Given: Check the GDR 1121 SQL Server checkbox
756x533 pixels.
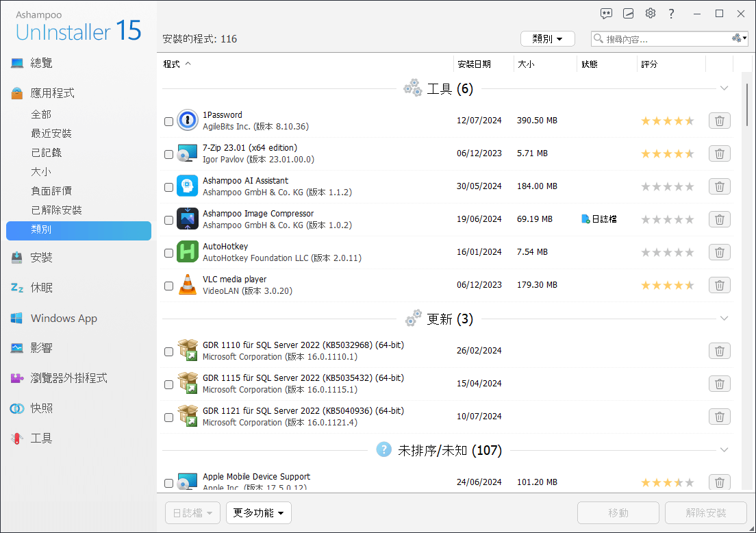Looking at the screenshot, I should [168, 417].
